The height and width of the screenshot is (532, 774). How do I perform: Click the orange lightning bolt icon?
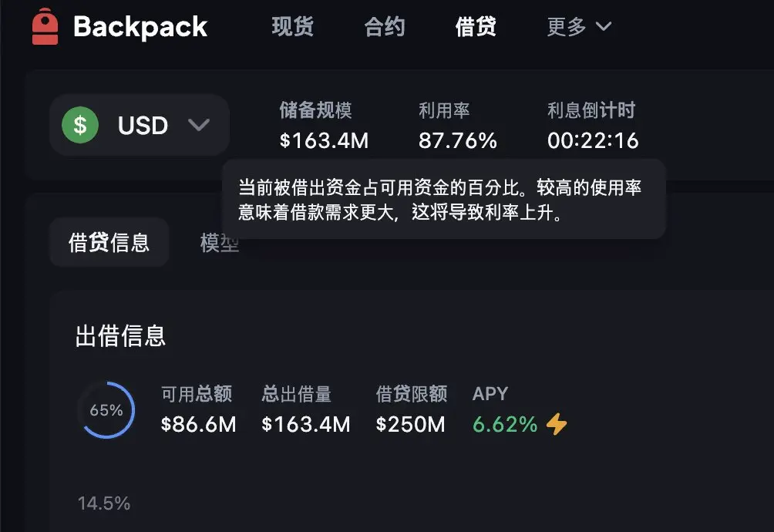point(557,424)
